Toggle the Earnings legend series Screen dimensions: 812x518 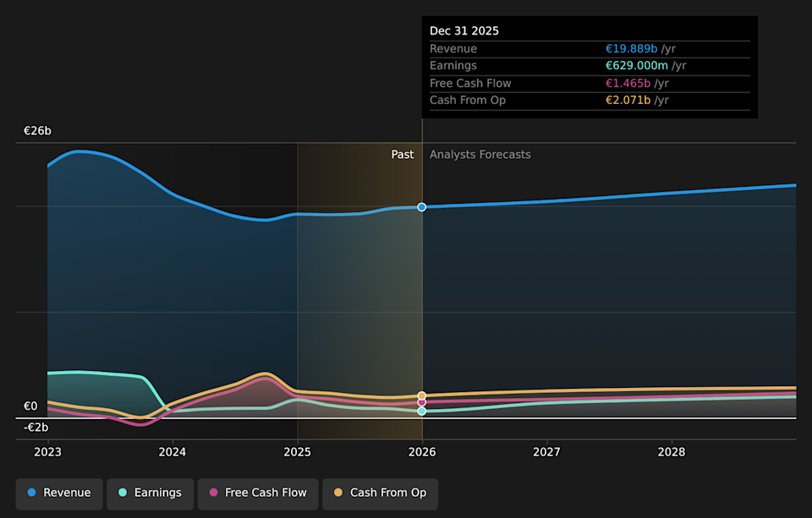150,493
